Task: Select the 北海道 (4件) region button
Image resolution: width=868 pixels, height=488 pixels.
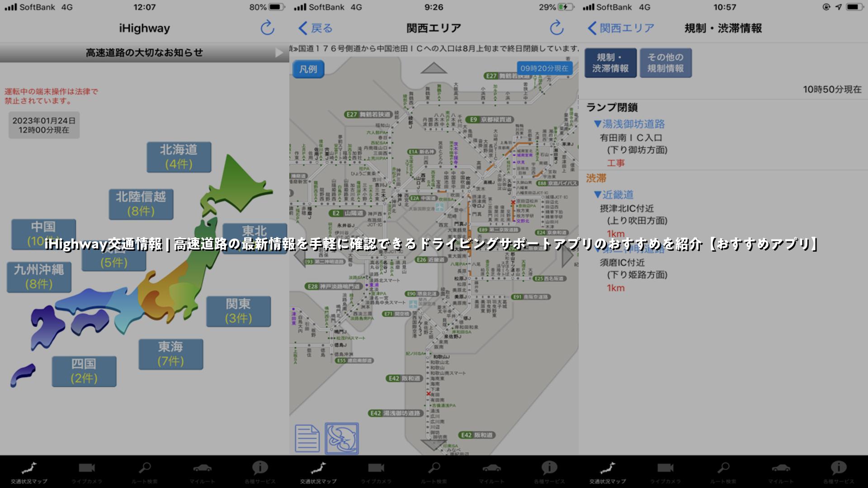Action: [179, 157]
